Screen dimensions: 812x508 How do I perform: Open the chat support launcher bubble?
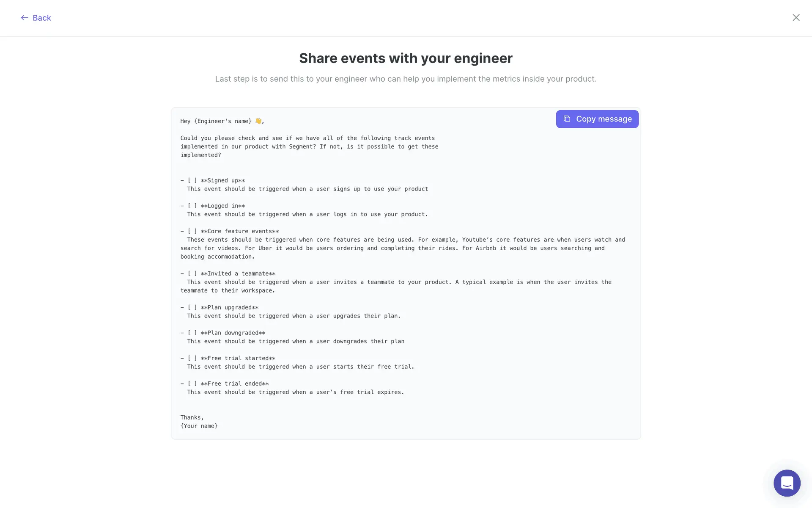[787, 483]
